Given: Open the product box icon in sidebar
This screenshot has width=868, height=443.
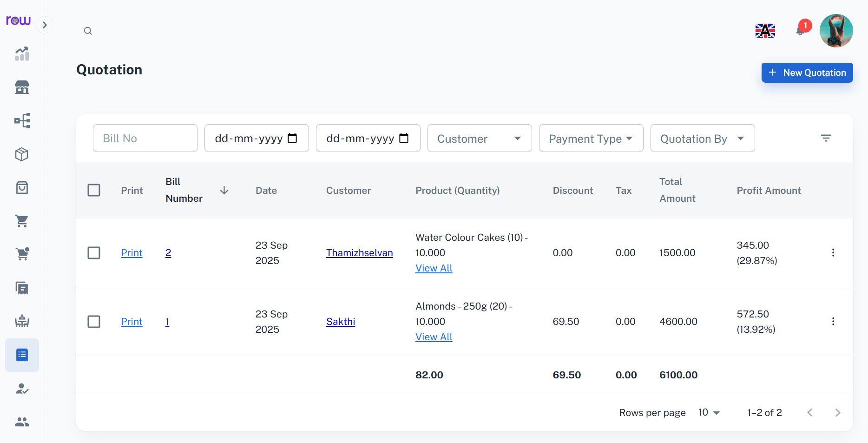Looking at the screenshot, I should click(22, 154).
